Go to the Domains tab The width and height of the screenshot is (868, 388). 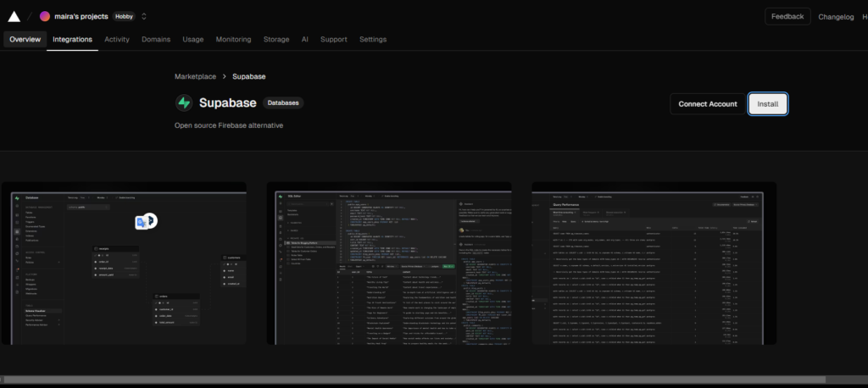point(156,39)
